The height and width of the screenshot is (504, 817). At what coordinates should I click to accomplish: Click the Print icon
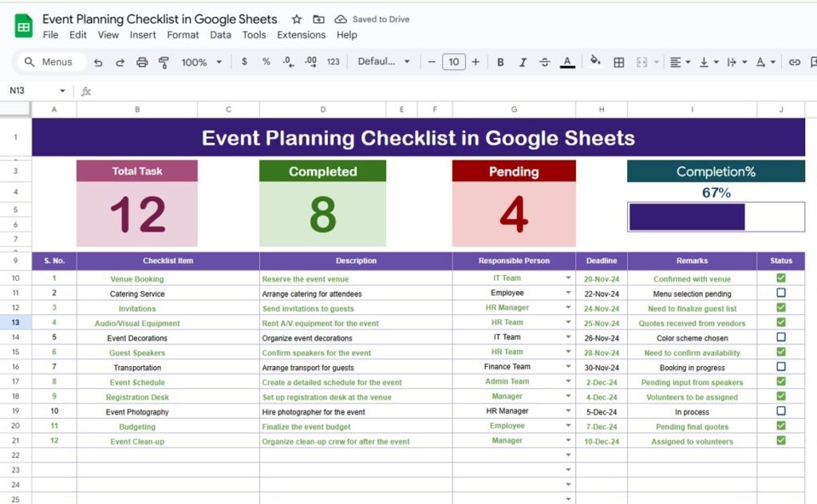coord(142,62)
